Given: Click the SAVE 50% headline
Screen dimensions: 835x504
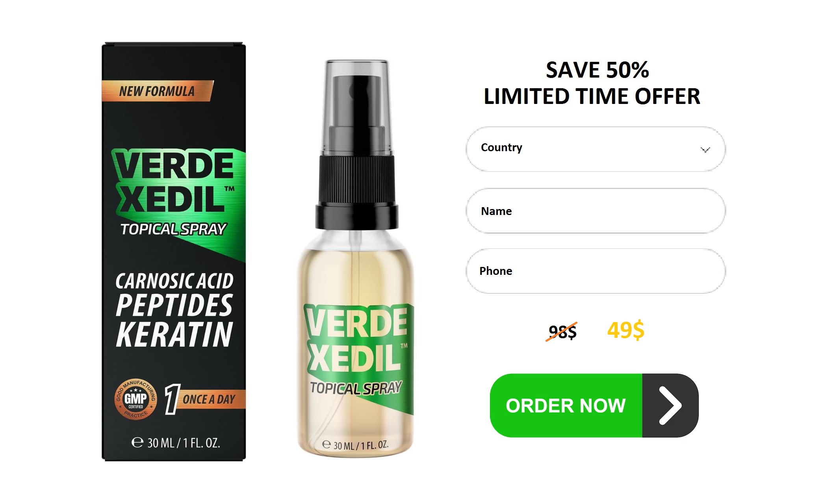Looking at the screenshot, I should [597, 70].
